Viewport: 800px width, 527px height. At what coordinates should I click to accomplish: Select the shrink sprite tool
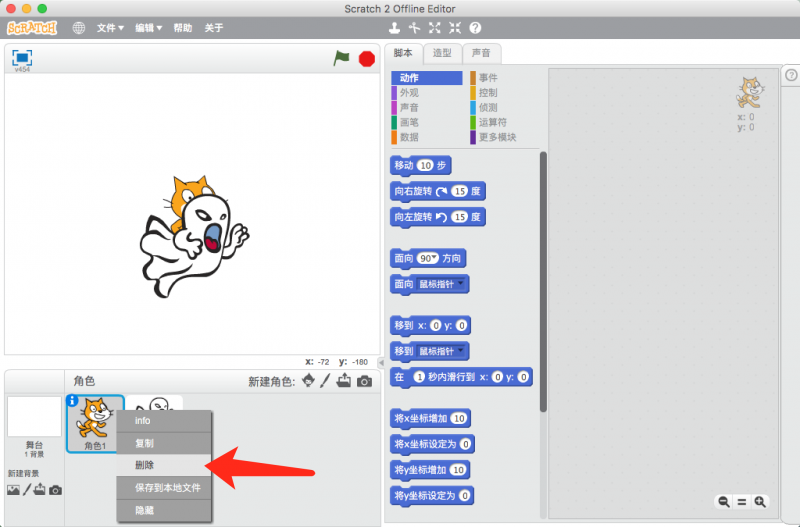pos(455,28)
